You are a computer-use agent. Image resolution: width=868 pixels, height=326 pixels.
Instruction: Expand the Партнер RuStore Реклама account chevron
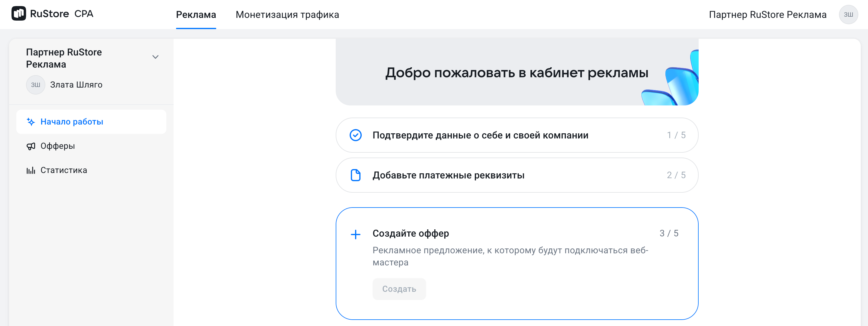(x=155, y=57)
